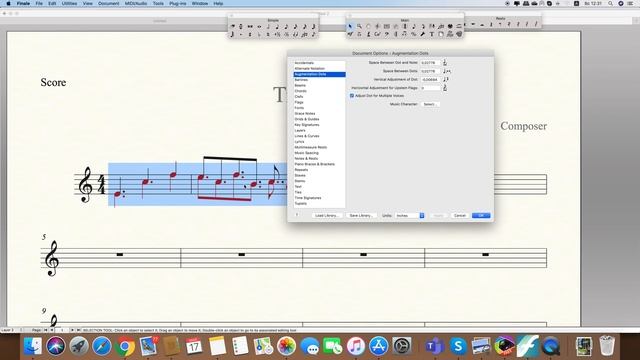Viewport: 640px width, 360px height.
Task: Open the Document menu
Action: tap(109, 3)
